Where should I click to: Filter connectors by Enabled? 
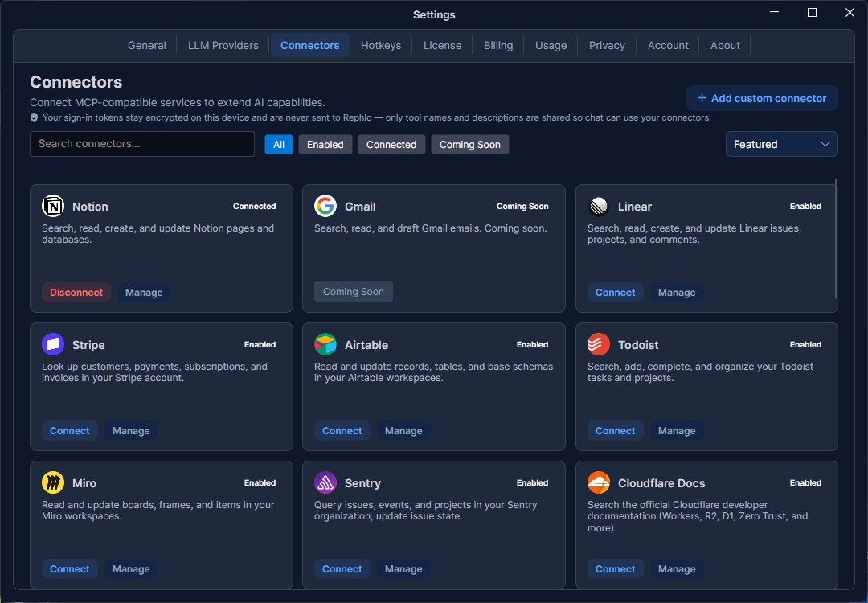point(325,145)
